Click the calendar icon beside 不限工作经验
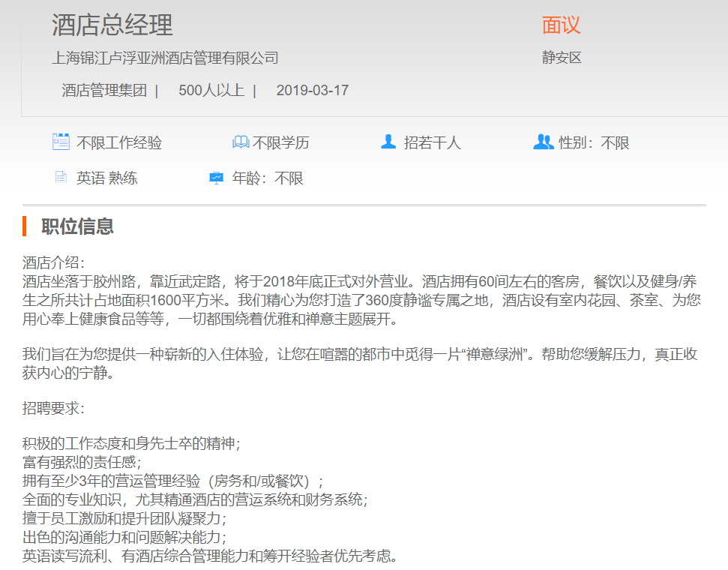This screenshot has width=728, height=570. tap(61, 142)
